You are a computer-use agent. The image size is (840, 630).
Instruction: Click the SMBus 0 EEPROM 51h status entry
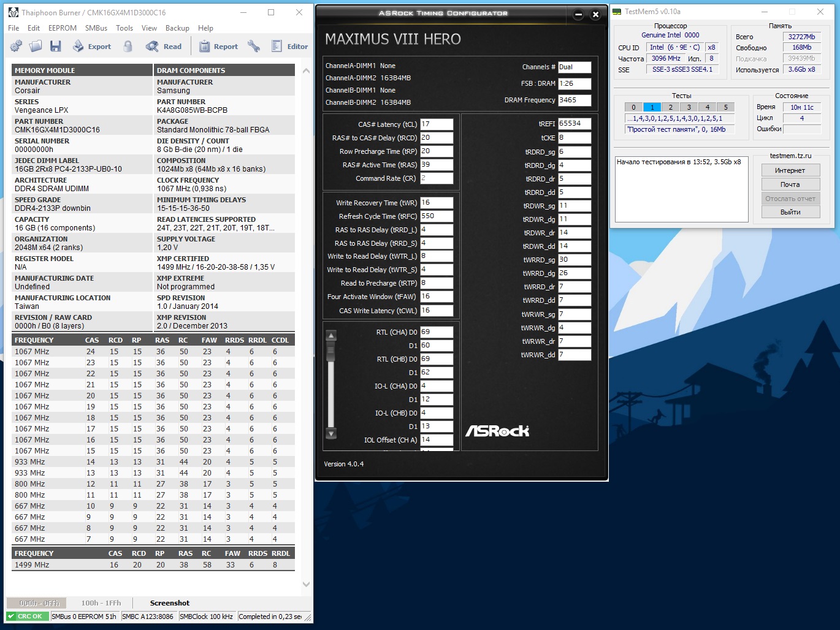[84, 617]
